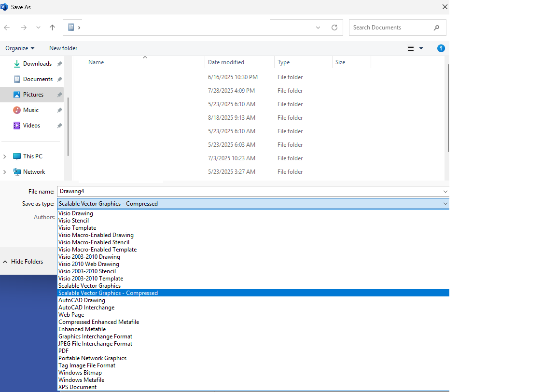
Task: Expand the This PC tree node
Action: (5, 156)
